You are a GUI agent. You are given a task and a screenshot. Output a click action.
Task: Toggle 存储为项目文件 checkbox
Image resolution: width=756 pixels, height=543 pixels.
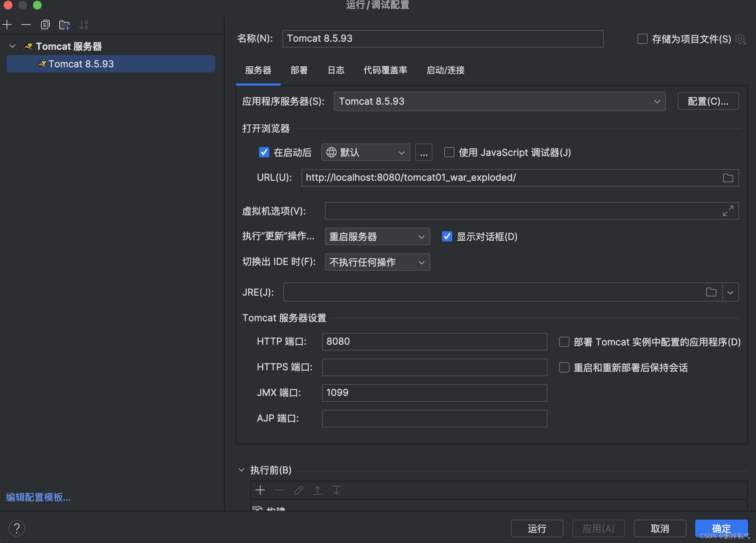tap(643, 39)
